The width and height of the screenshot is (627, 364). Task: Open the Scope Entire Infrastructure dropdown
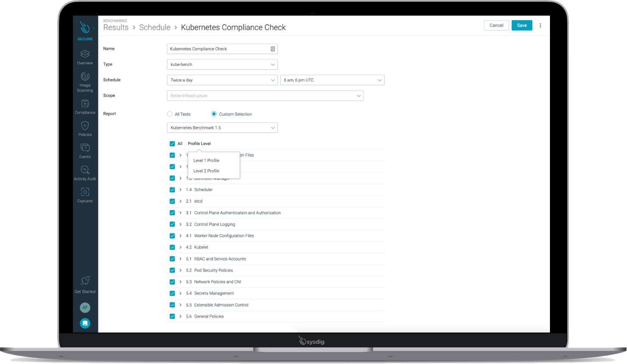coord(265,96)
